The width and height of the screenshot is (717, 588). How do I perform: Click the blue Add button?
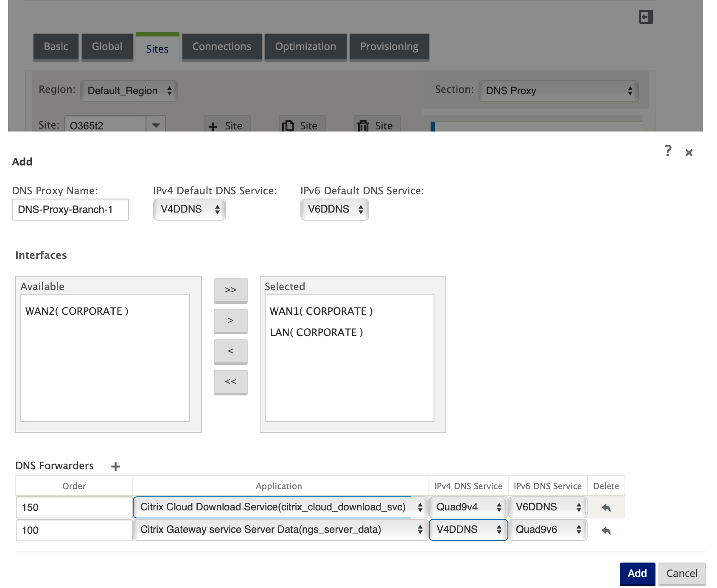coord(637,574)
